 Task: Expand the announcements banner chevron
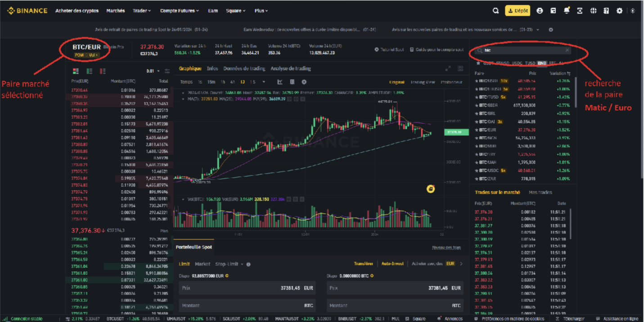pyautogui.click(x=538, y=30)
